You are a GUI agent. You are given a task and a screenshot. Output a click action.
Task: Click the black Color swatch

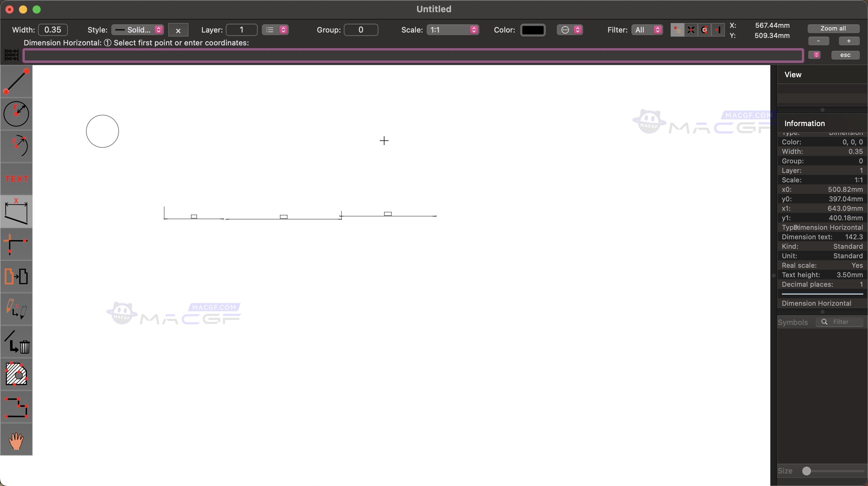click(533, 30)
